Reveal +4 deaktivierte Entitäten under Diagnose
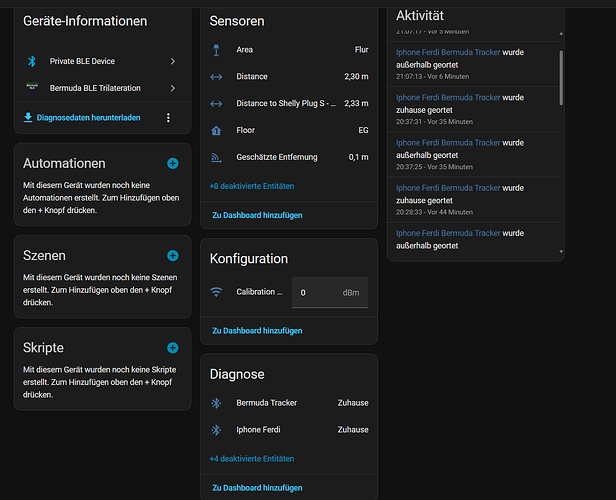Viewport: 616px width, 500px height. (x=251, y=458)
